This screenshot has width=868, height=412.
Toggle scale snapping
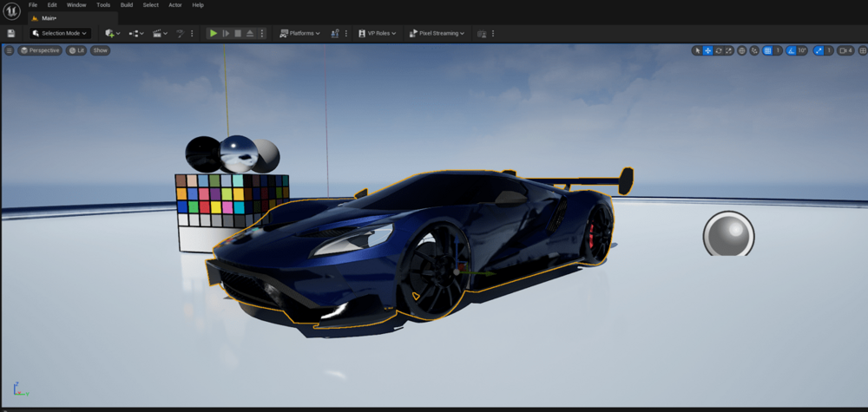819,50
